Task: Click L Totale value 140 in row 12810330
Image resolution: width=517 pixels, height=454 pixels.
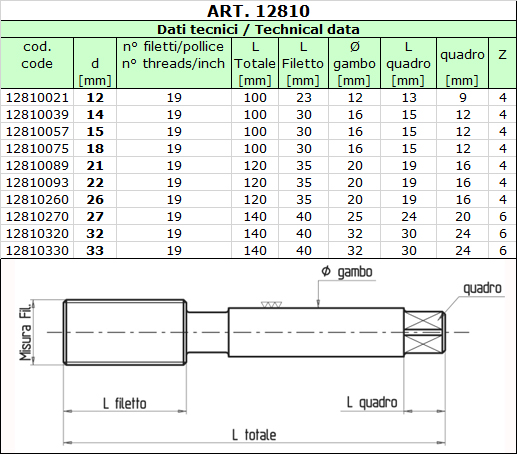Action: [x=255, y=251]
